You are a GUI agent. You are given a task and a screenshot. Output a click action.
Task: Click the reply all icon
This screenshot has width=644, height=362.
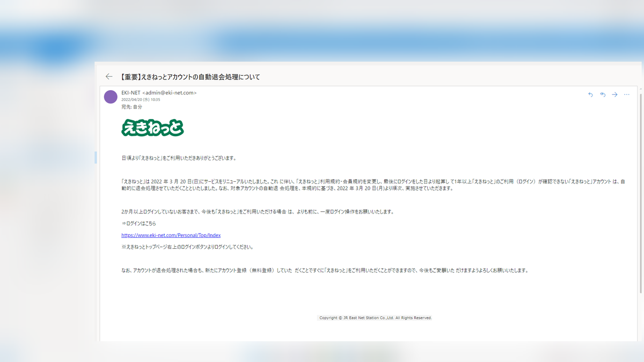[603, 95]
